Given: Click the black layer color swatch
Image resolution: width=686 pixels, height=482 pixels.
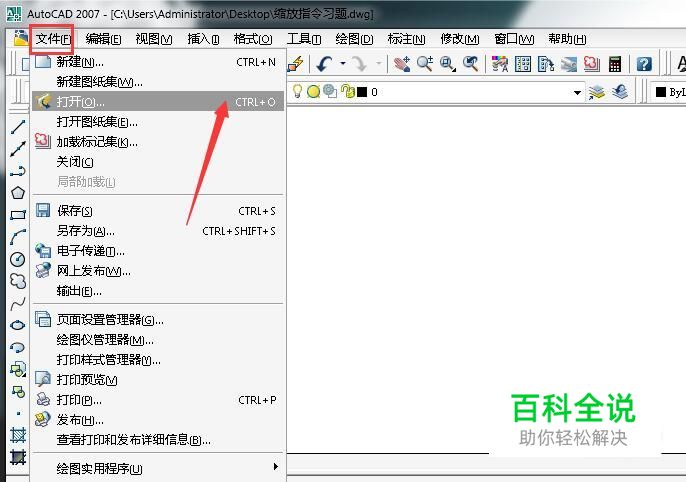Looking at the screenshot, I should click(362, 92).
